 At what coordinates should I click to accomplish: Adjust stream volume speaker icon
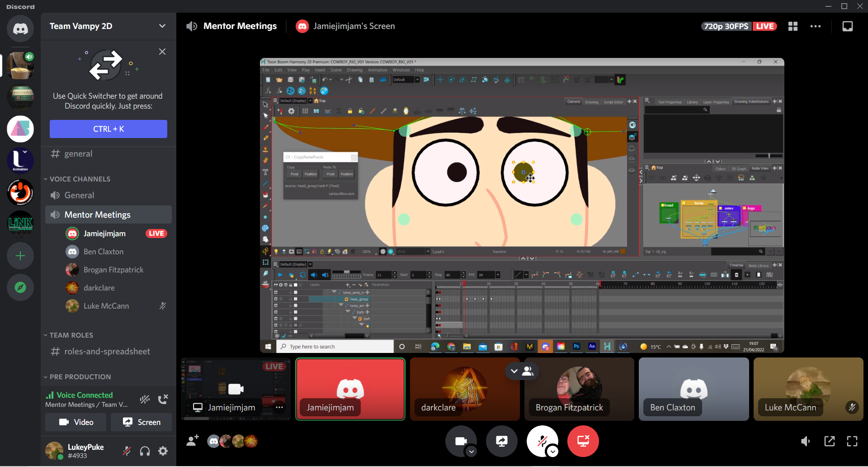click(x=806, y=441)
